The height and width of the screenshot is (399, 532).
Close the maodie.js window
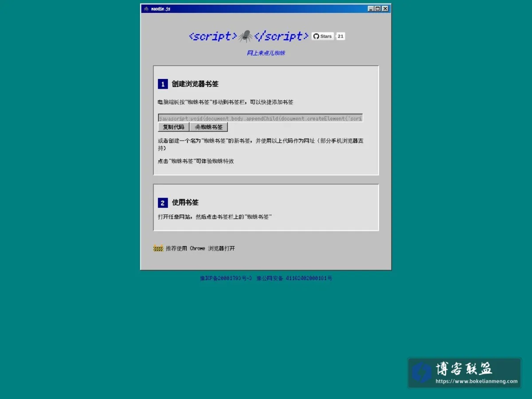[385, 8]
